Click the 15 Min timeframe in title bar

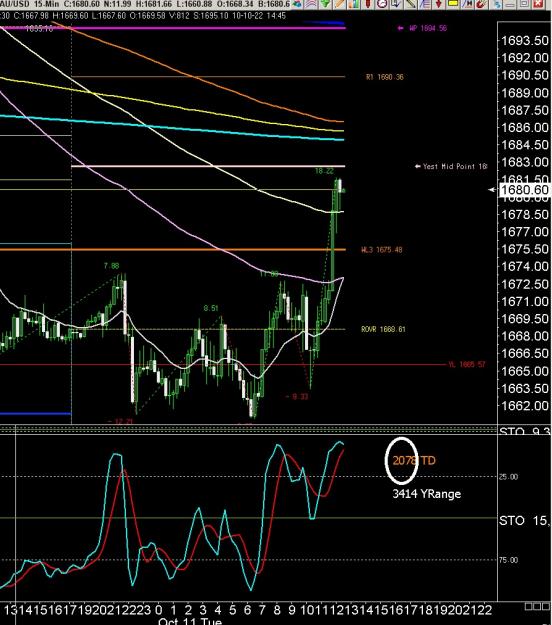point(45,4)
